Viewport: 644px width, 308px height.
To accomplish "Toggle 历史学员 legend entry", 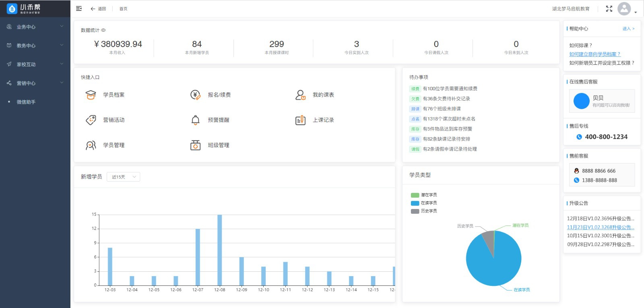I will click(x=424, y=211).
